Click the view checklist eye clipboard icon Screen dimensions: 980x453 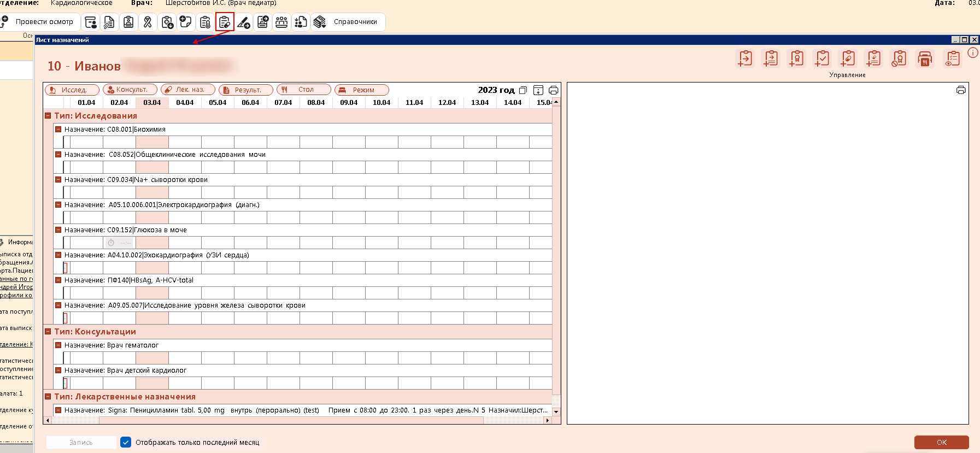952,58
